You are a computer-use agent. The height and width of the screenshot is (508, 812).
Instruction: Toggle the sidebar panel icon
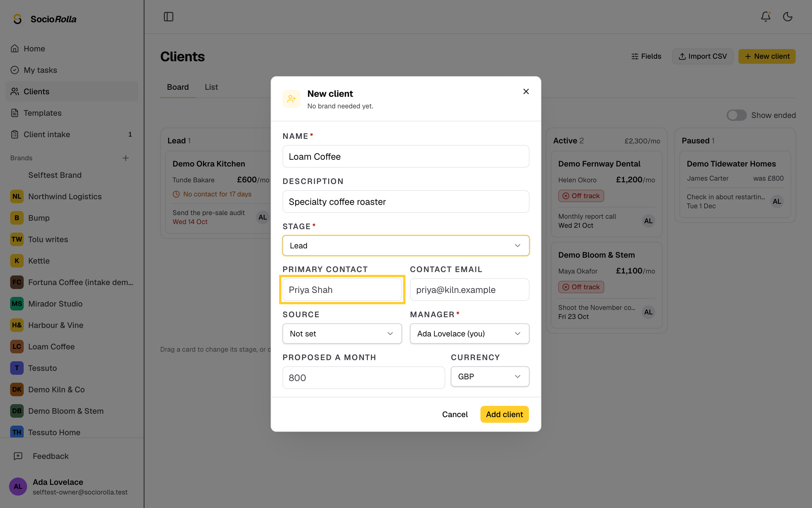168,17
